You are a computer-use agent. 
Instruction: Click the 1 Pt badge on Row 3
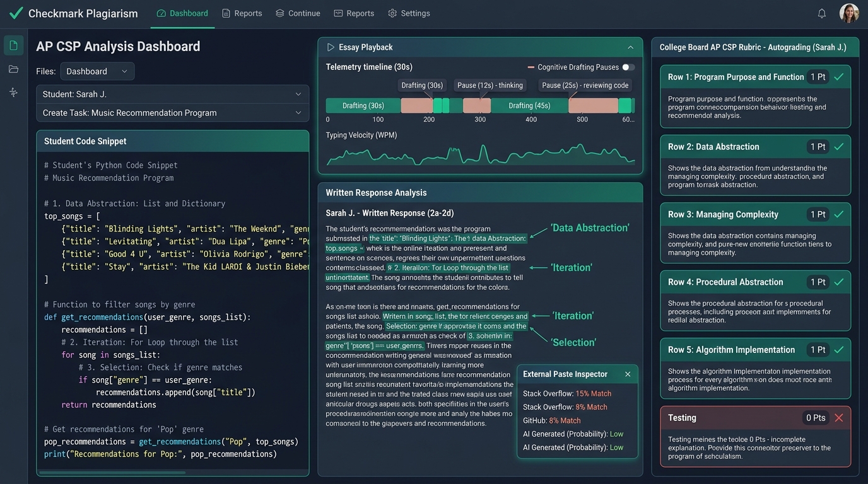tap(818, 214)
